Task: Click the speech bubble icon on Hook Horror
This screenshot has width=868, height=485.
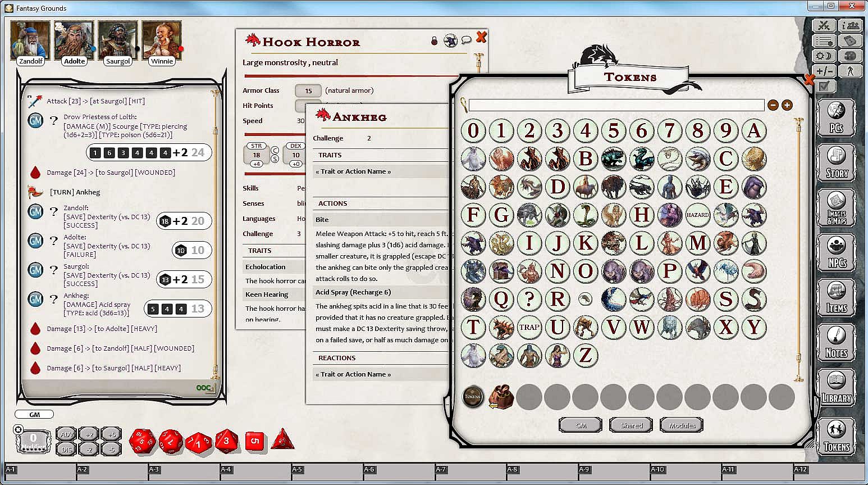Action: pyautogui.click(x=466, y=40)
